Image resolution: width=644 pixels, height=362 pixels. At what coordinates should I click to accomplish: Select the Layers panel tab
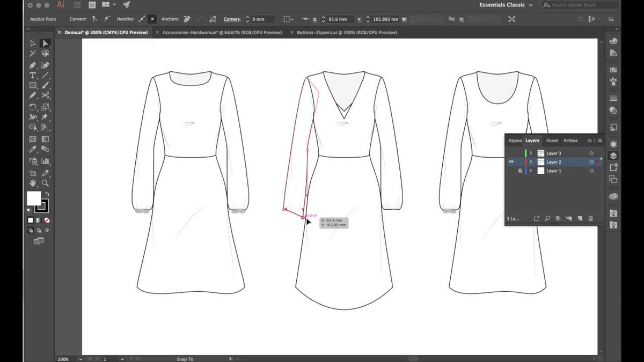pos(532,141)
